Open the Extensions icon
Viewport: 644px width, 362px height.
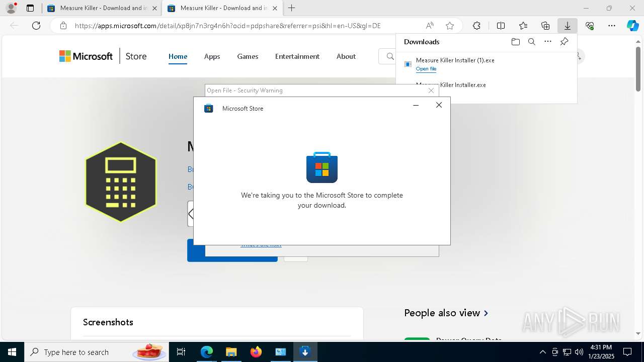[476, 26]
